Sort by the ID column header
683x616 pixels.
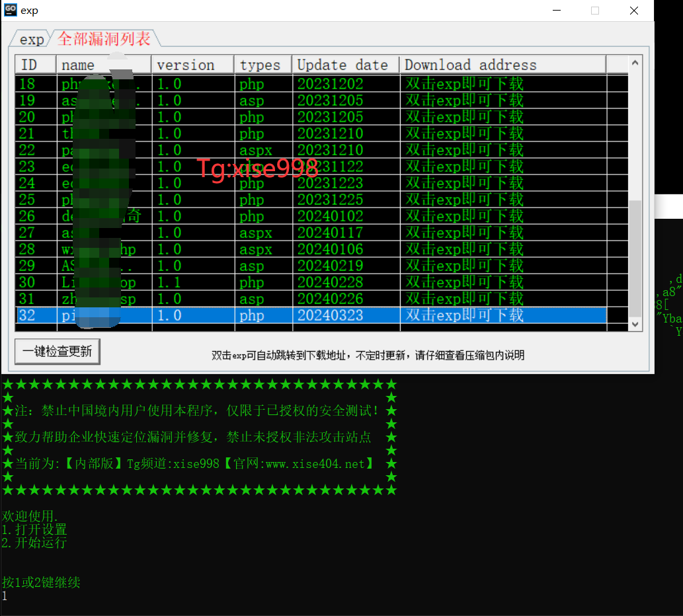click(x=35, y=64)
